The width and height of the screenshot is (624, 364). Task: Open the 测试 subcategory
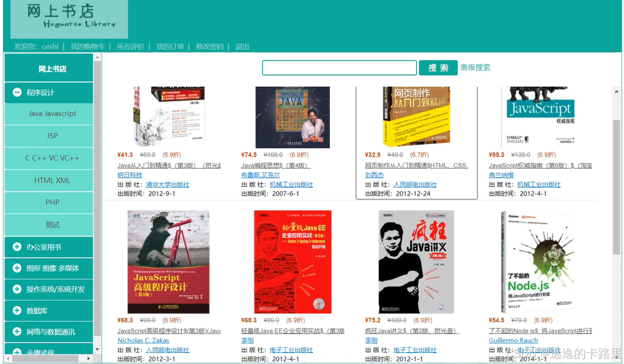click(49, 225)
